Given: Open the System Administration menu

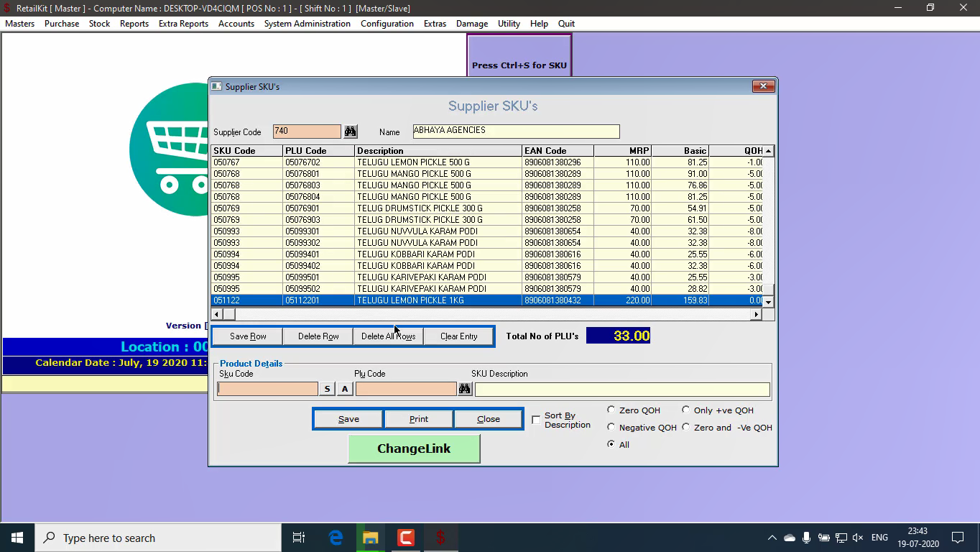Looking at the screenshot, I should (x=308, y=24).
